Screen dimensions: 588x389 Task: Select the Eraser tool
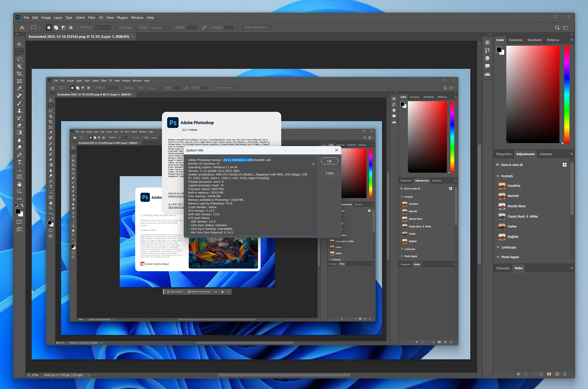(19, 125)
